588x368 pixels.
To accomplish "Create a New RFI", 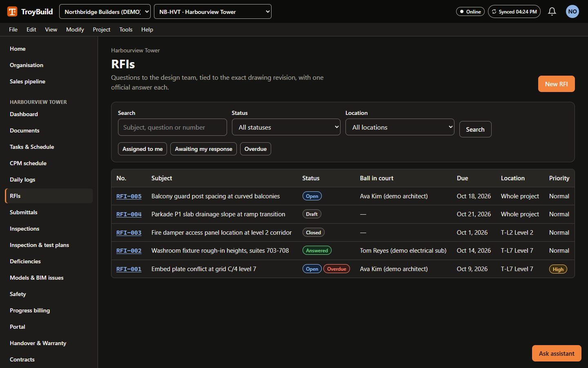I will [556, 84].
